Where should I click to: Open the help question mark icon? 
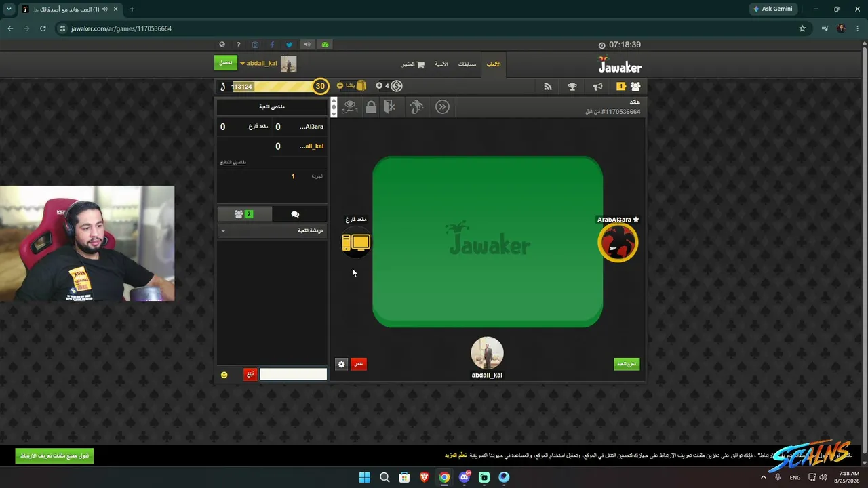click(238, 45)
